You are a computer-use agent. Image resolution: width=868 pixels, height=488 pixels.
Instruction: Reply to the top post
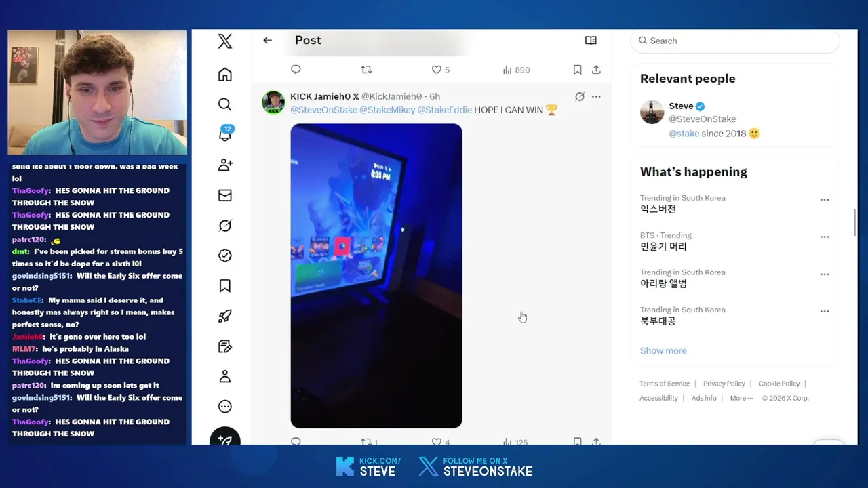pyautogui.click(x=296, y=70)
